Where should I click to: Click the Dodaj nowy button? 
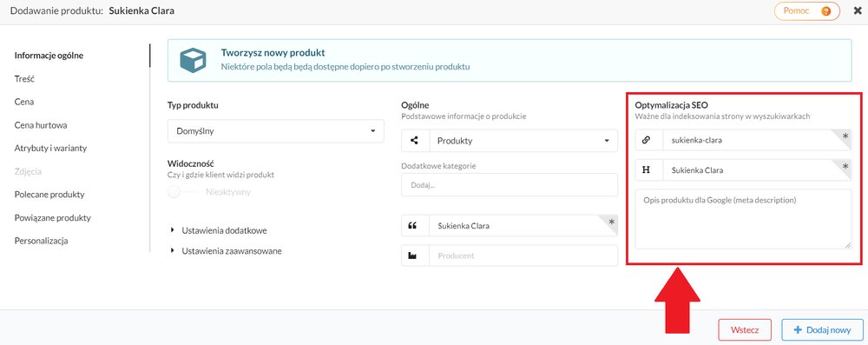click(822, 329)
